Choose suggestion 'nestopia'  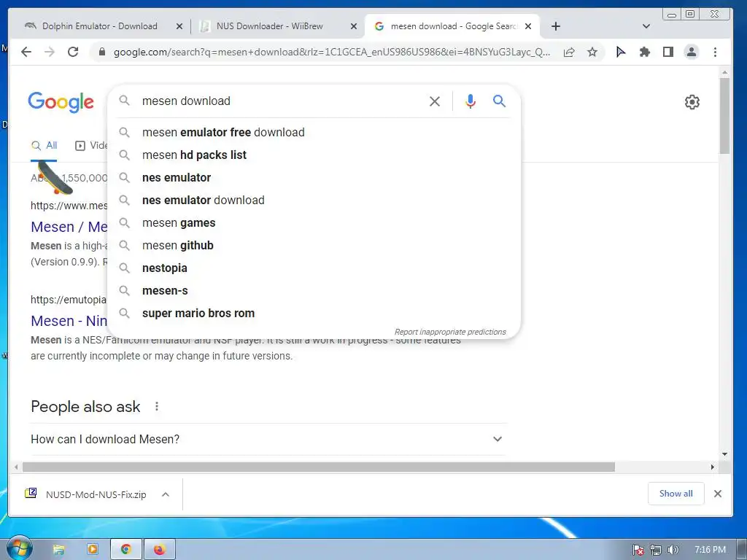[314, 268]
